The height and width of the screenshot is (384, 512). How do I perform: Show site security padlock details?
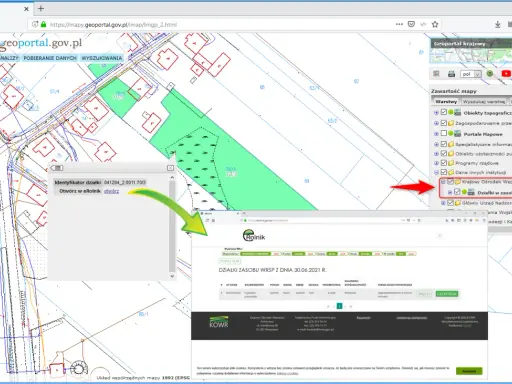[x=43, y=24]
